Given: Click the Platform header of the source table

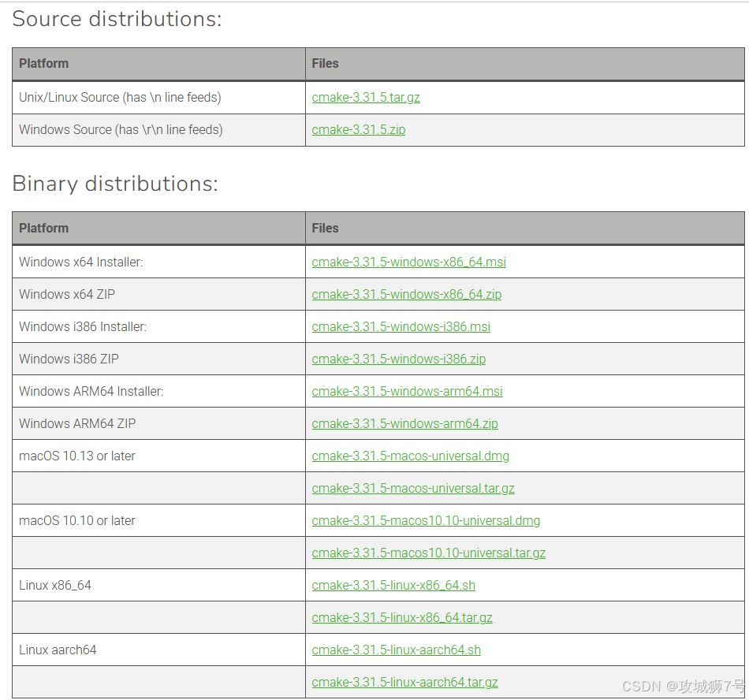Looking at the screenshot, I should (158, 64).
